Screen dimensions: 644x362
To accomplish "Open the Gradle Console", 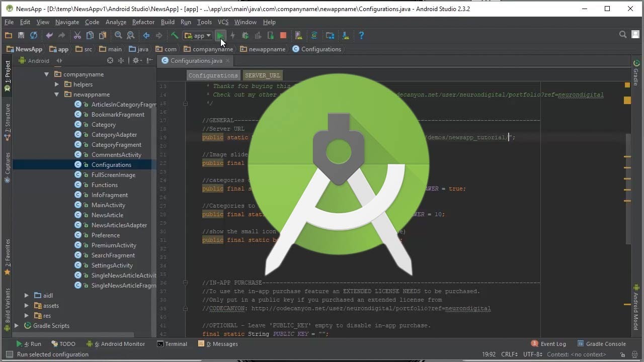I will pyautogui.click(x=601, y=344).
